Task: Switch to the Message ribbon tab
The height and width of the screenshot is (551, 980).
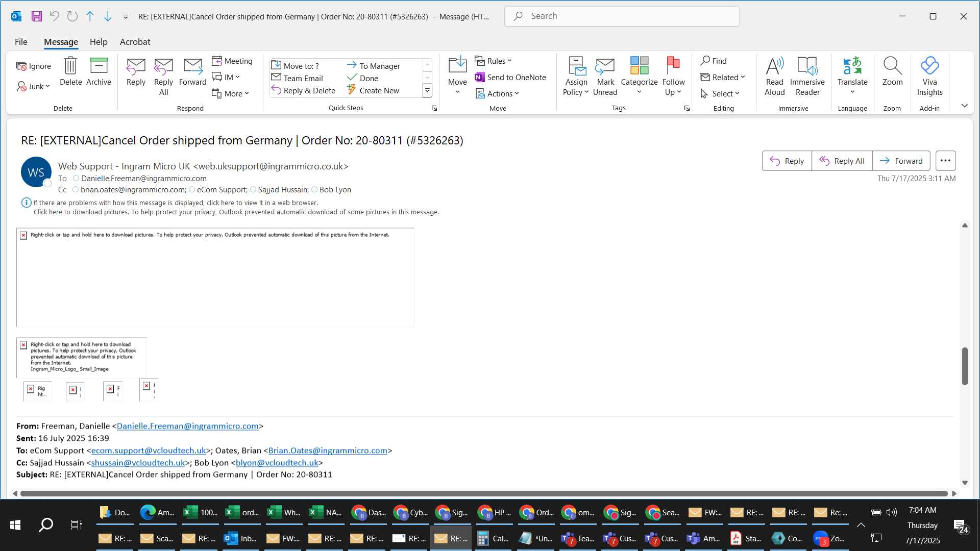Action: click(61, 42)
